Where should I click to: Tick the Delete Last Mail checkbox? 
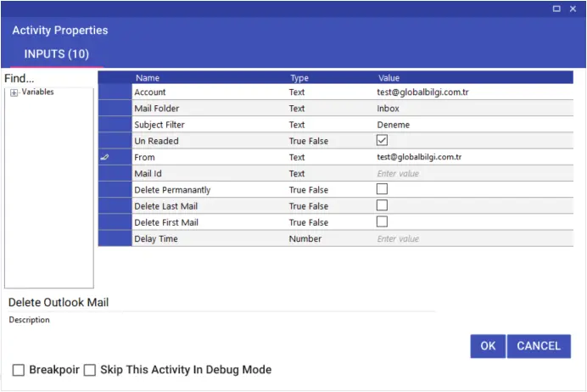click(382, 205)
